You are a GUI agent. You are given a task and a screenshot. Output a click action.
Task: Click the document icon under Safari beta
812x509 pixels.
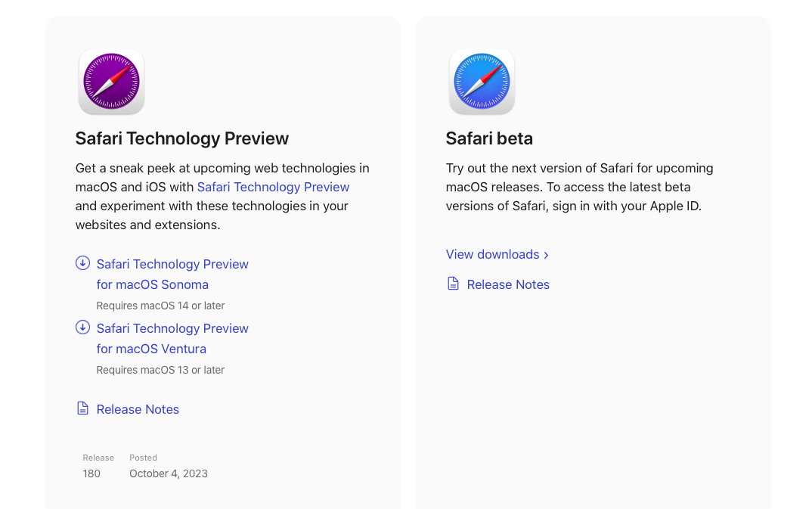[453, 284]
